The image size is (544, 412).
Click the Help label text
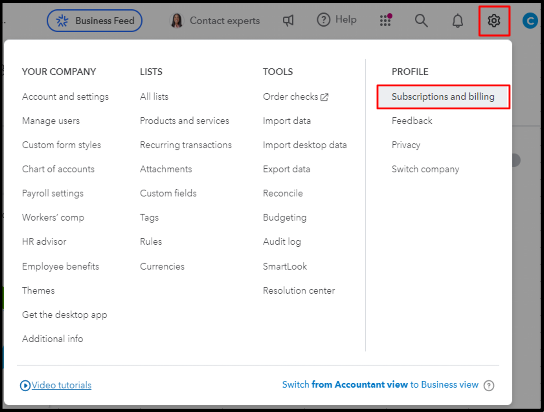[x=346, y=20]
